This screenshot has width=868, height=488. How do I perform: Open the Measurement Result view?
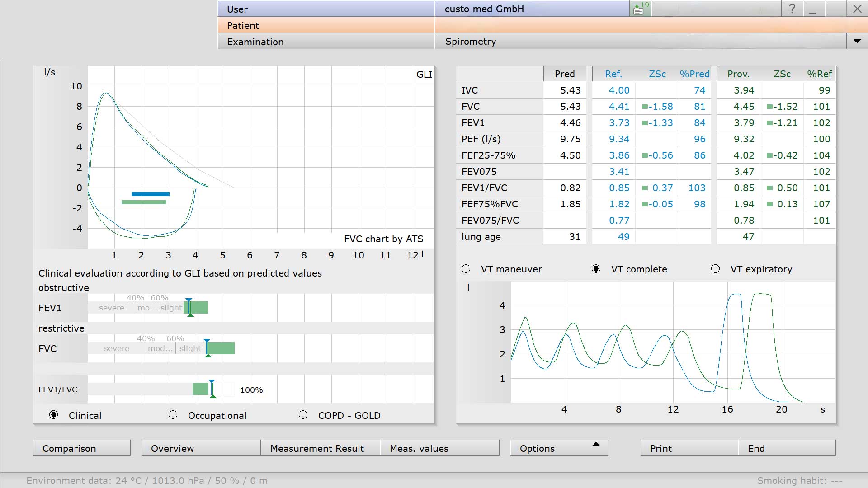pos(320,448)
